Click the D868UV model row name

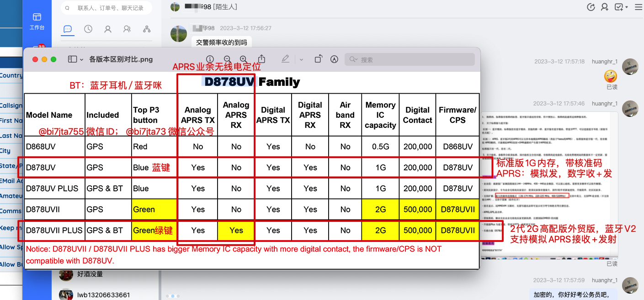click(x=41, y=147)
